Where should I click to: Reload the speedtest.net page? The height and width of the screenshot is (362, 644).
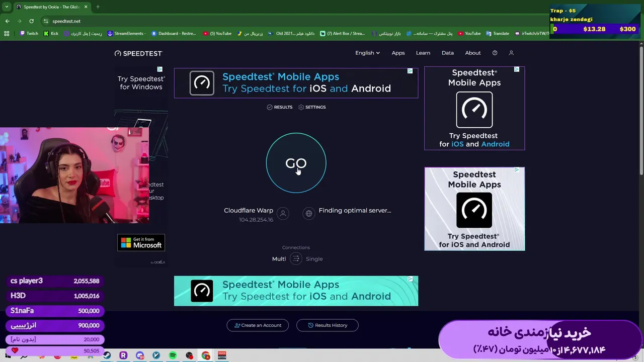[x=31, y=21]
